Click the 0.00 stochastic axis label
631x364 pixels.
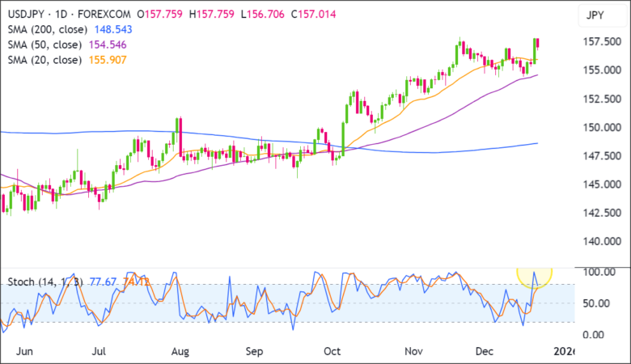pos(593,335)
